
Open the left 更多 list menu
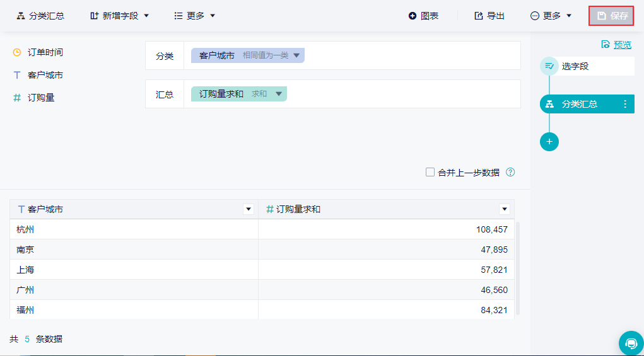195,16
